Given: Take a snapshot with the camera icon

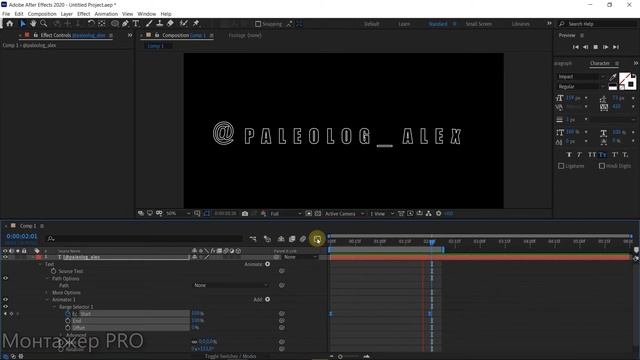Looking at the screenshot, I should (x=245, y=213).
